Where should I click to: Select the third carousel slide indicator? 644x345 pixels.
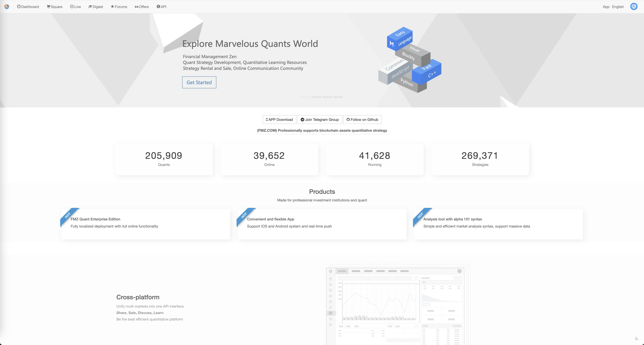pos(327,97)
